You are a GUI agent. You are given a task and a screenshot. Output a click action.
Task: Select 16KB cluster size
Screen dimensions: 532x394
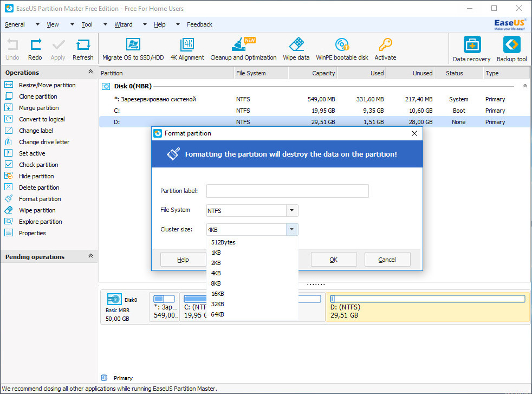pyautogui.click(x=252, y=294)
